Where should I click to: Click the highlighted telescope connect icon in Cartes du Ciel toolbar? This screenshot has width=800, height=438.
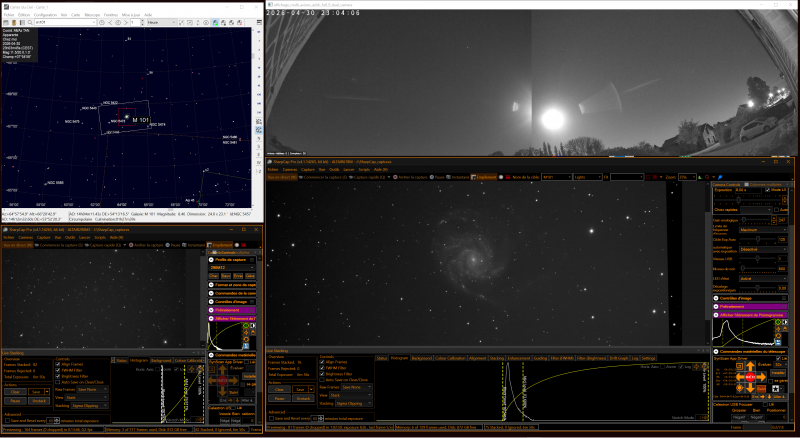215,22
